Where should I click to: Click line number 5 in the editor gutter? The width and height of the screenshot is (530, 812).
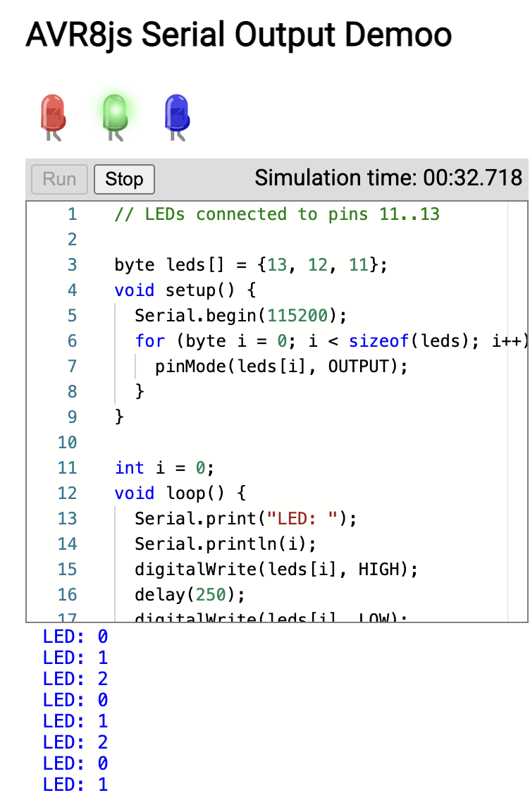point(72,316)
